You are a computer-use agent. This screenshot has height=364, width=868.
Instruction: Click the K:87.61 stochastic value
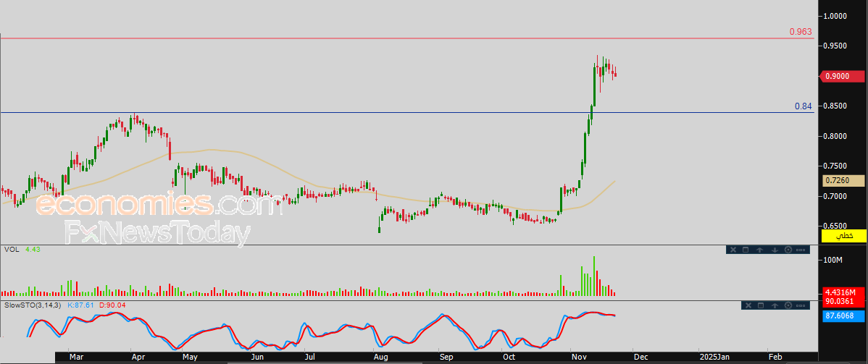click(x=81, y=305)
